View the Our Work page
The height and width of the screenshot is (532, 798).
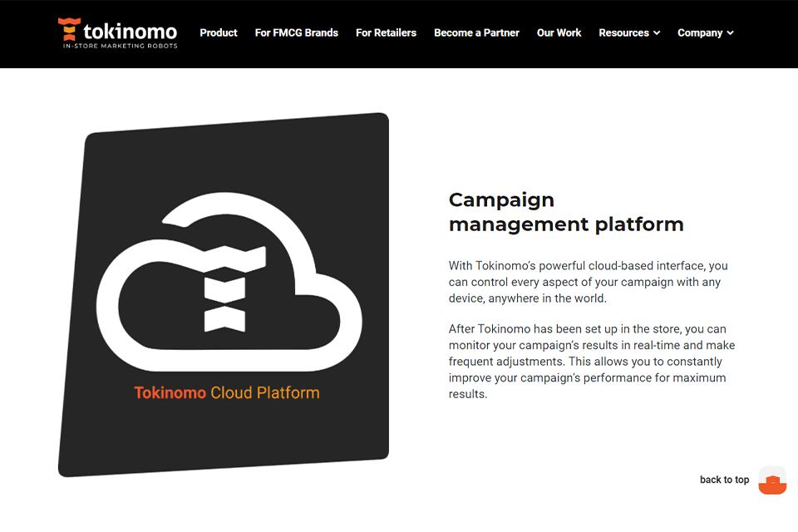click(x=559, y=32)
